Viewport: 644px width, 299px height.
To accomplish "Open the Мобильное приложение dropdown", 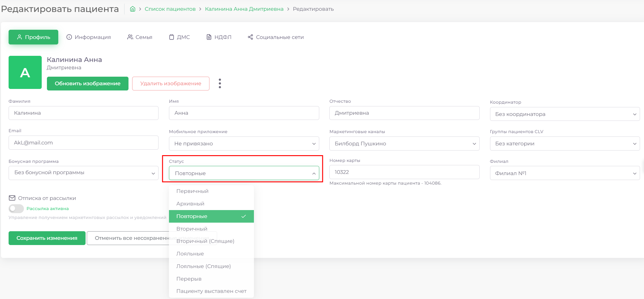I will pyautogui.click(x=244, y=144).
